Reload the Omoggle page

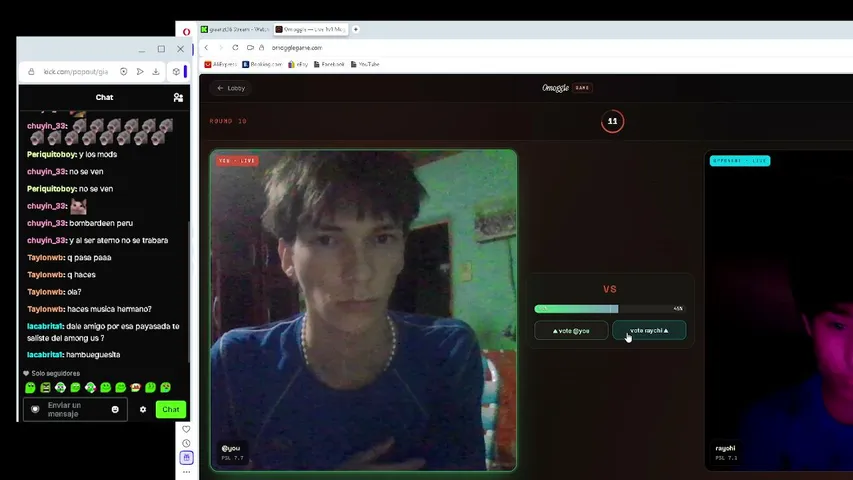tap(235, 48)
